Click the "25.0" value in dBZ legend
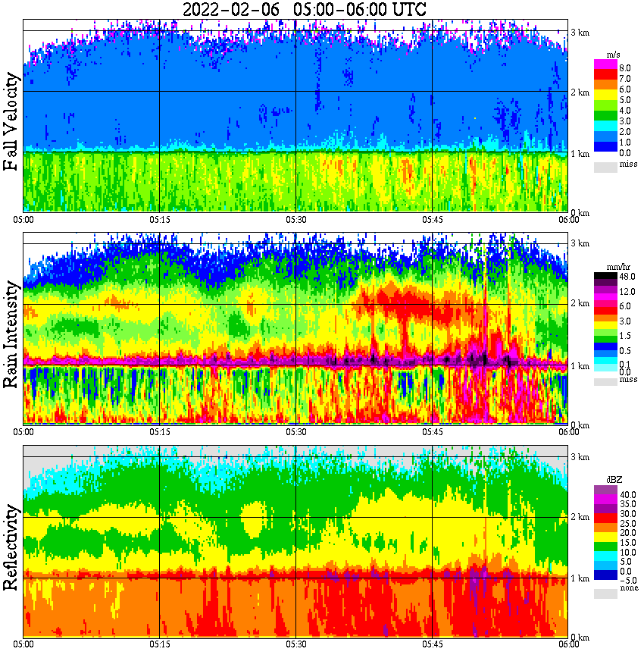The width and height of the screenshot is (644, 658). tap(627, 523)
